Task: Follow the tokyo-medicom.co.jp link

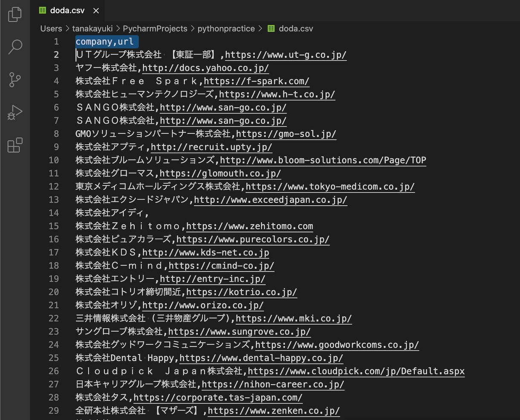Action: pyautogui.click(x=330, y=187)
